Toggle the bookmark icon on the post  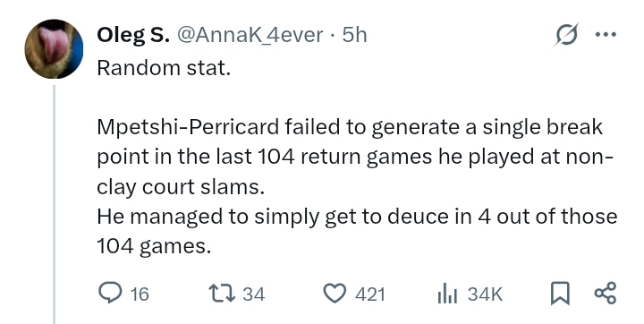[x=560, y=294]
